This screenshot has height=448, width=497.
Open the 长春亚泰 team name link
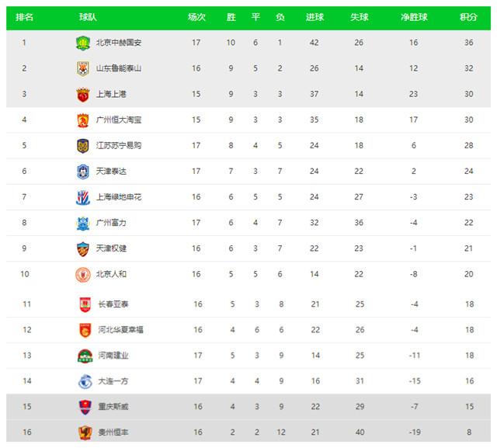click(113, 304)
